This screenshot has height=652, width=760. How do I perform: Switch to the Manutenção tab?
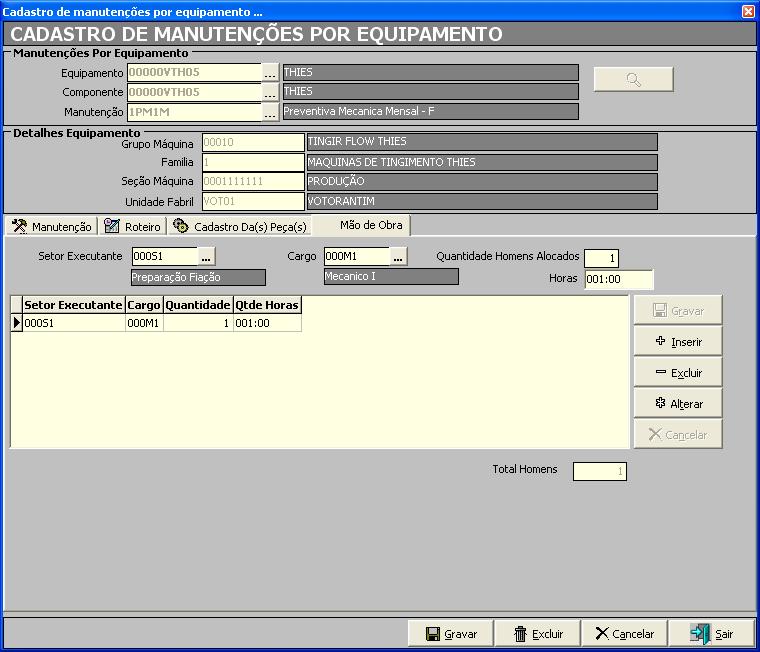coord(52,227)
